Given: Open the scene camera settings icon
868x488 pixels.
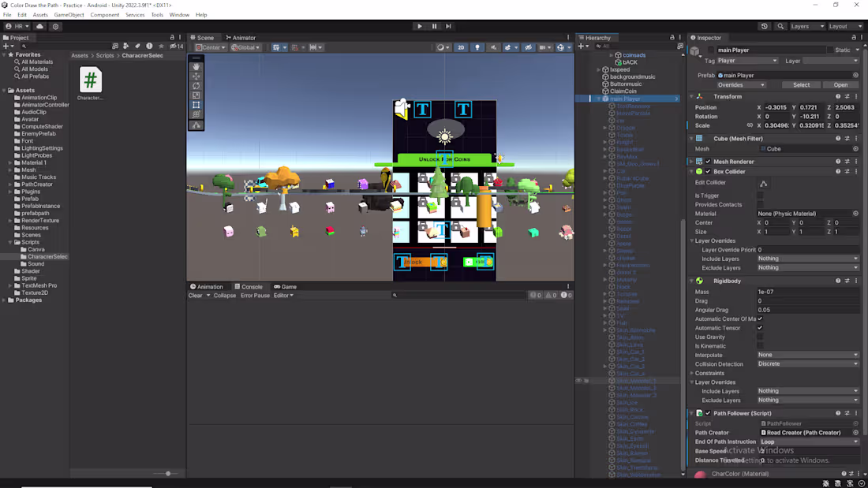Looking at the screenshot, I should pos(544,47).
